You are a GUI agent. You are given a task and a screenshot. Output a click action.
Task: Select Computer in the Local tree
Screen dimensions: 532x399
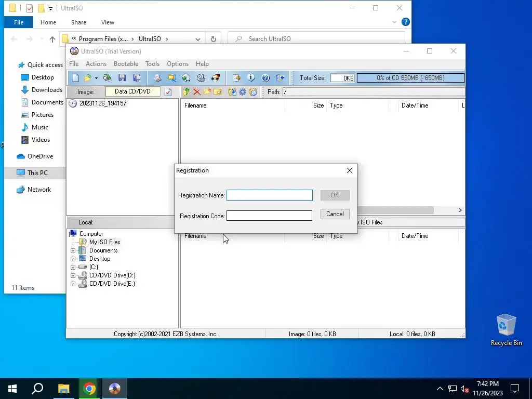tap(91, 234)
